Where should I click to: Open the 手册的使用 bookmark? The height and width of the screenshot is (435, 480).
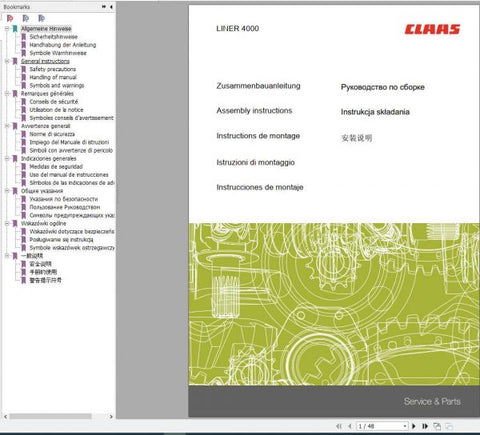43,272
